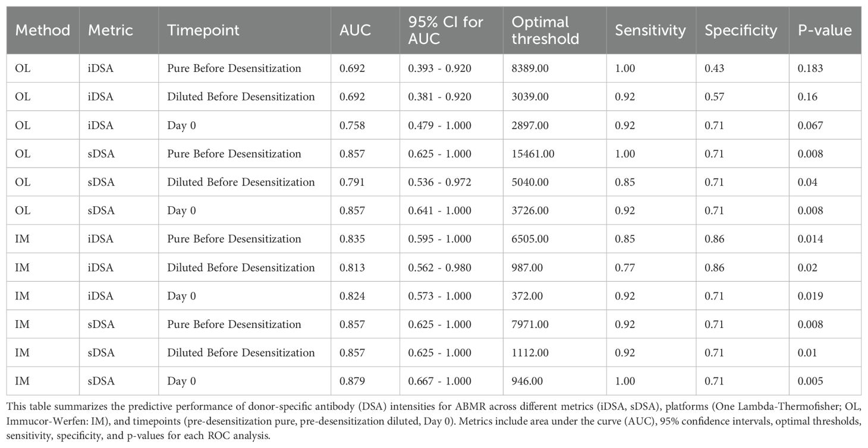Click the confidence interval 0.536 - 0.972
868x448 pixels.
pyautogui.click(x=439, y=182)
